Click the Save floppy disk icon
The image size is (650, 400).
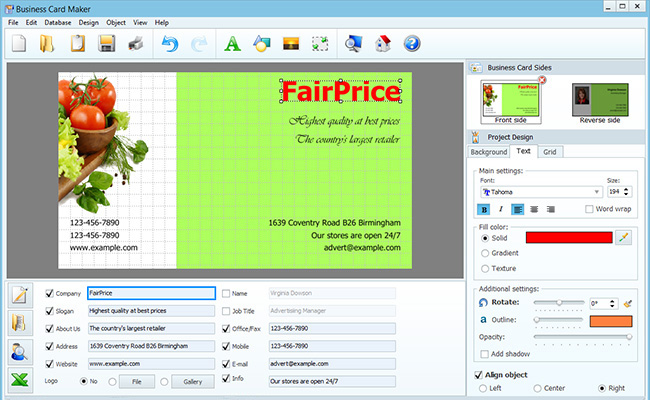[x=107, y=43]
